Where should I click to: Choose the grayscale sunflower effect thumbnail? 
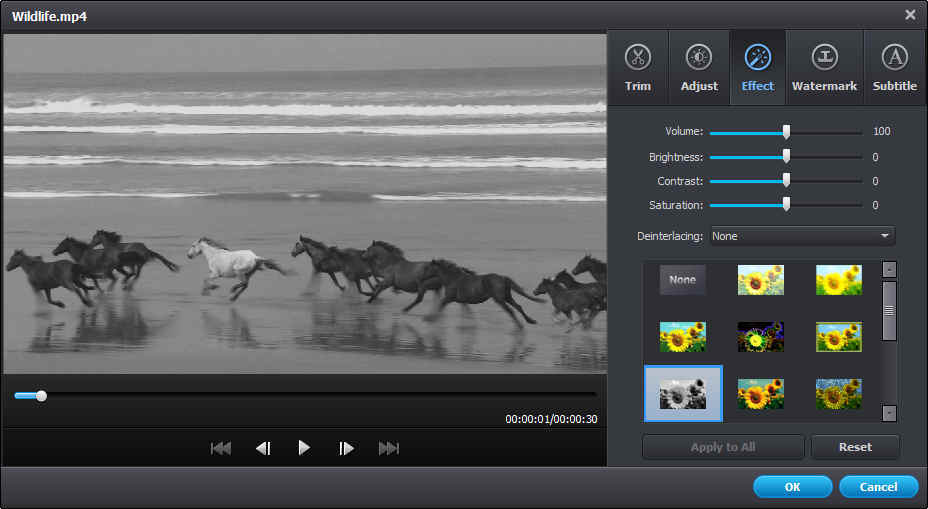coord(683,394)
